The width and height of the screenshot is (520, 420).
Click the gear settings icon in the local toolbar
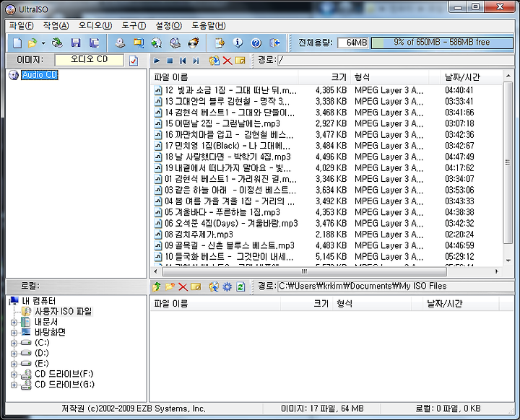coord(227,286)
